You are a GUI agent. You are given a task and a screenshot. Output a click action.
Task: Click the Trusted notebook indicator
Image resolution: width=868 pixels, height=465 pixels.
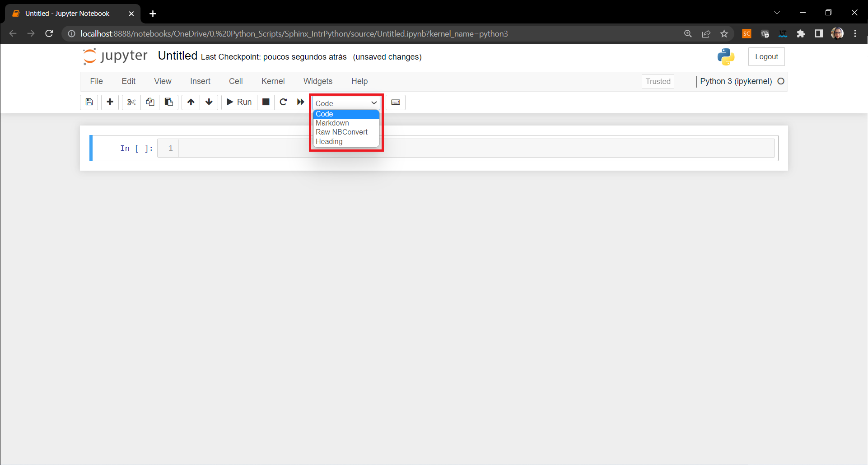point(658,81)
